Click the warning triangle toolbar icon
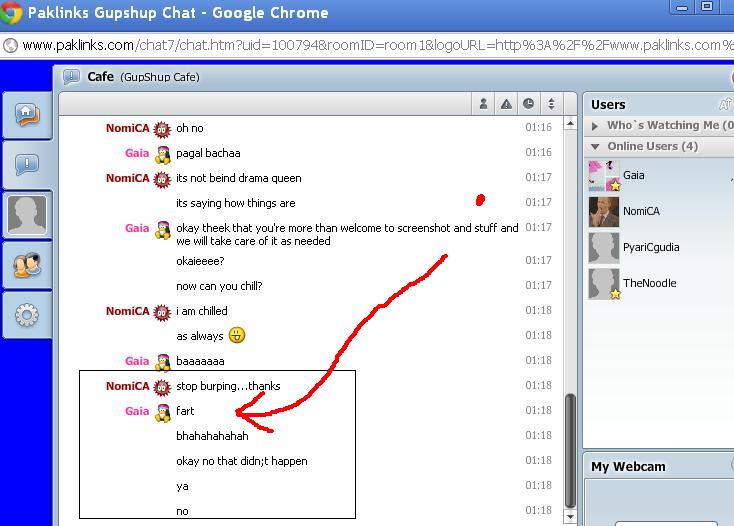The height and width of the screenshot is (526, 734). point(506,104)
